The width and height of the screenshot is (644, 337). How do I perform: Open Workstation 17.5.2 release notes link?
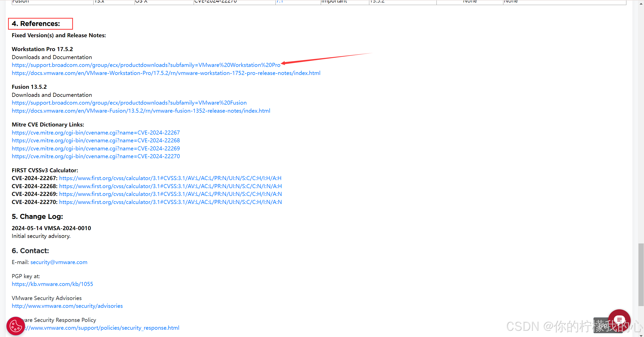click(x=166, y=73)
